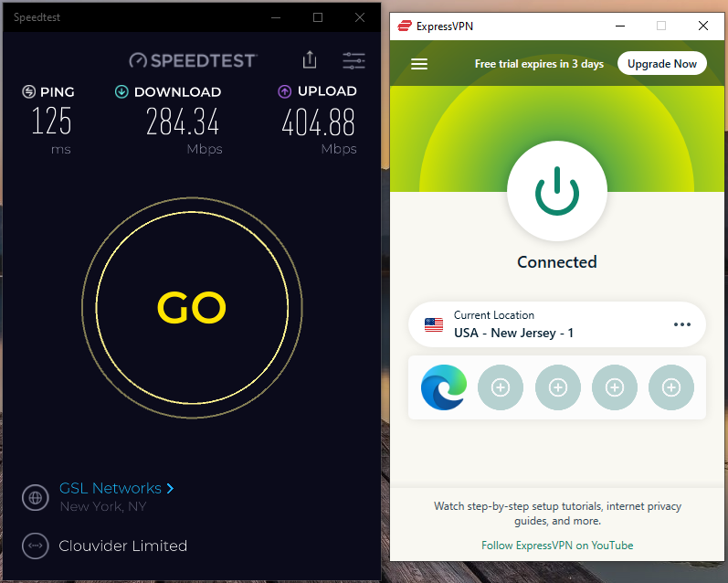The width and height of the screenshot is (728, 583).
Task: Follow ExpressVPN on YouTube link
Action: tap(557, 546)
